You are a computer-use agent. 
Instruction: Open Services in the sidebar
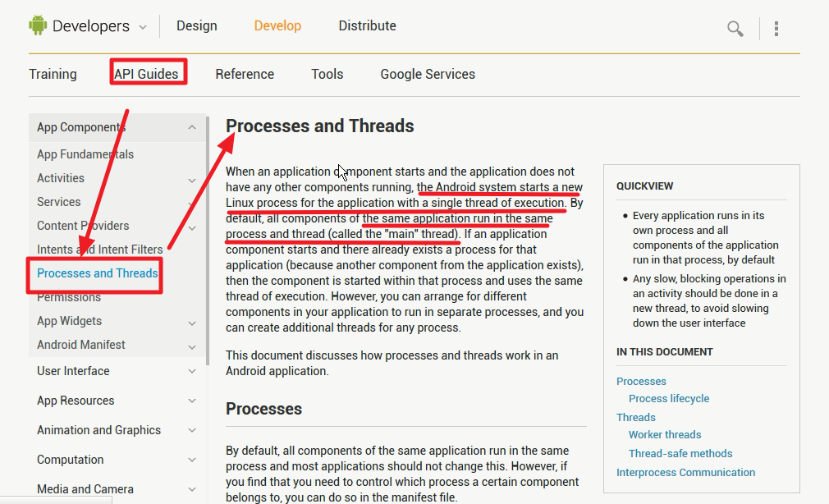click(58, 202)
